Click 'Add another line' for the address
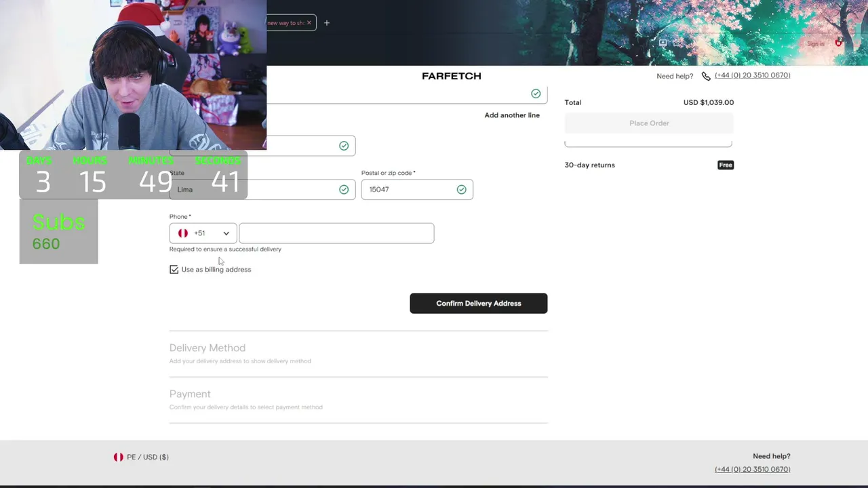 [x=512, y=115]
